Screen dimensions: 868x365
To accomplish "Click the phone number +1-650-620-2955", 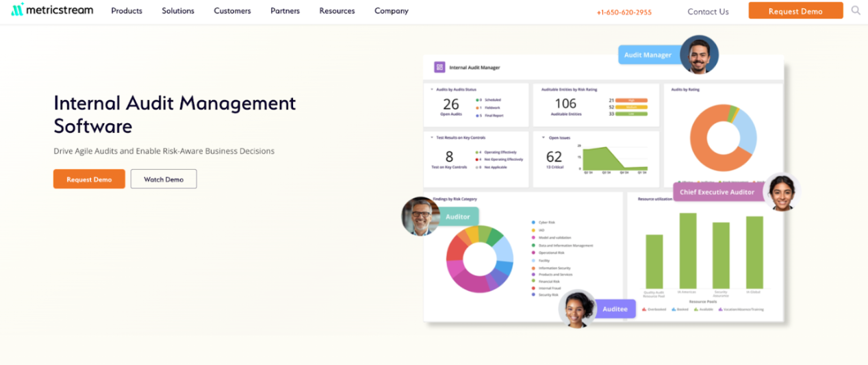I will pyautogui.click(x=624, y=12).
